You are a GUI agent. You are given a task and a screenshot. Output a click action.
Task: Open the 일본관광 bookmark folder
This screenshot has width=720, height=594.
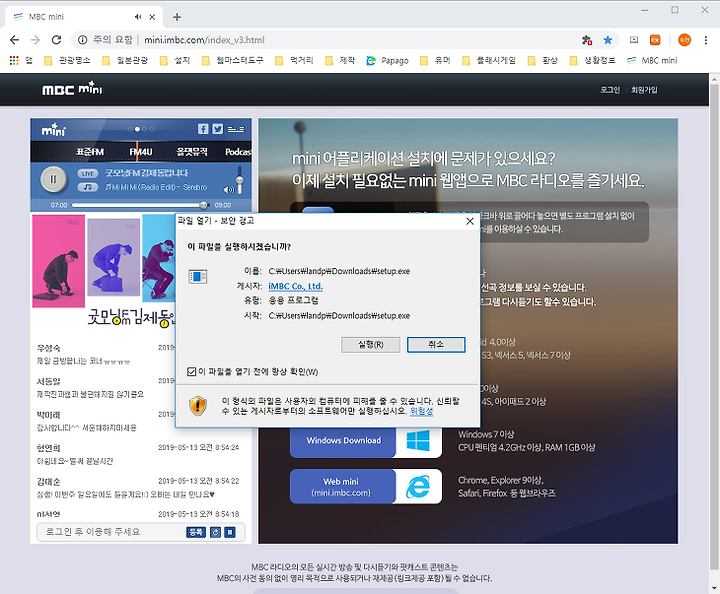(125, 61)
